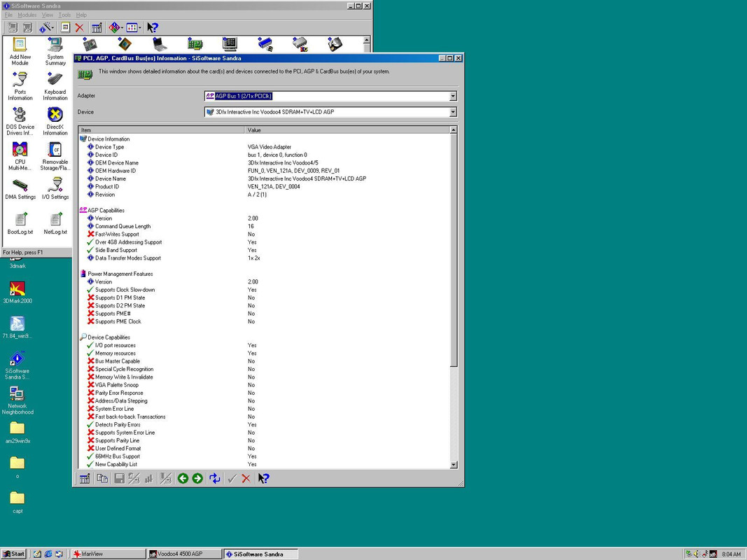Viewport: 747px width, 560px height.
Task: Click the Item column header
Action: pos(162,129)
